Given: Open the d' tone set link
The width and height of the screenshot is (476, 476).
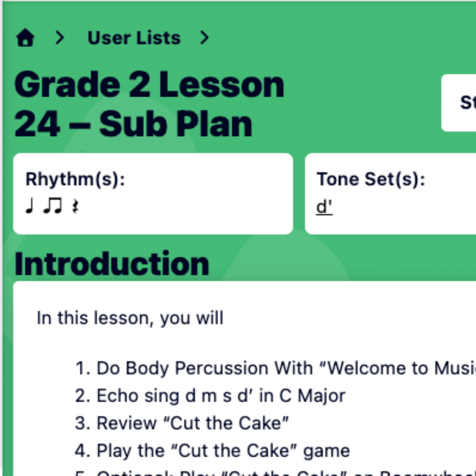Looking at the screenshot, I should [x=324, y=207].
